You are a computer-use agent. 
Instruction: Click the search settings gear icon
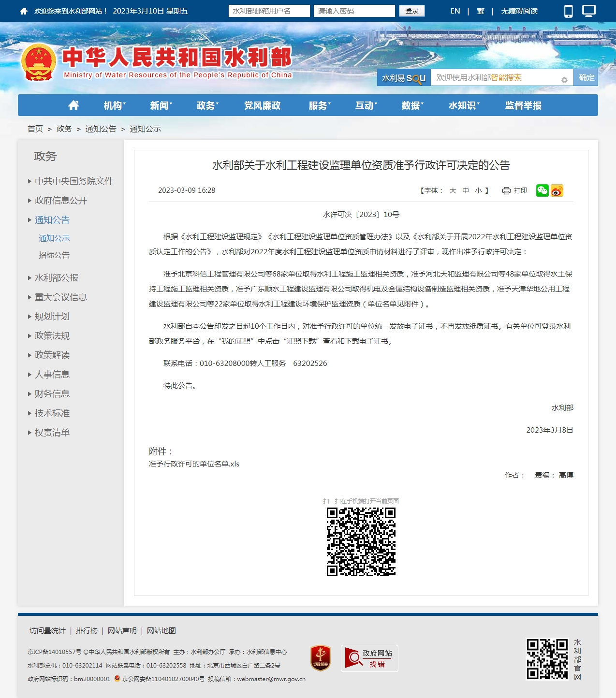tap(564, 80)
